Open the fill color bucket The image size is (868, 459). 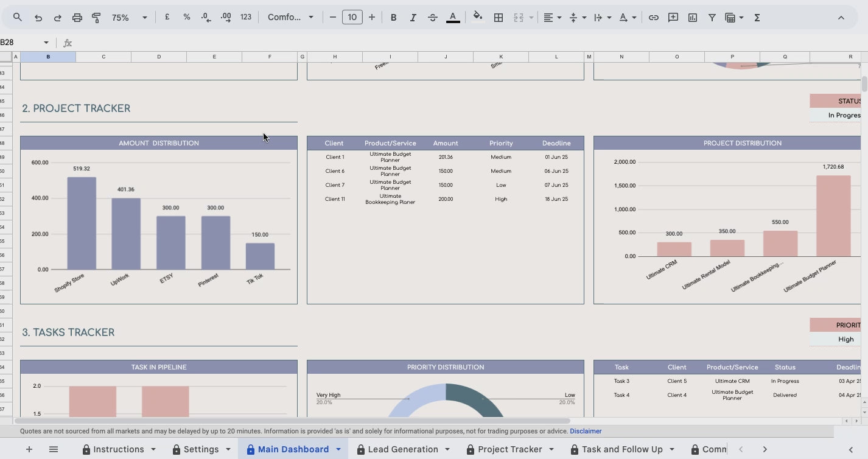pyautogui.click(x=478, y=17)
